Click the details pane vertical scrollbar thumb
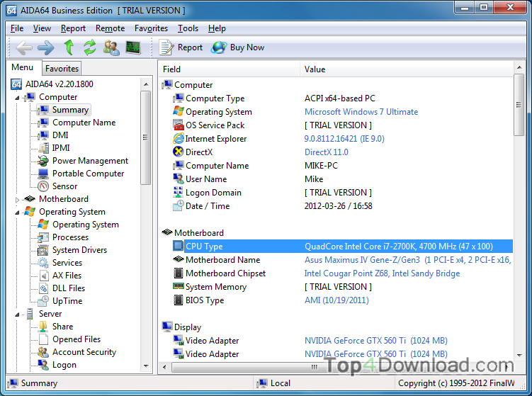The width and height of the screenshot is (532, 396). click(519, 105)
